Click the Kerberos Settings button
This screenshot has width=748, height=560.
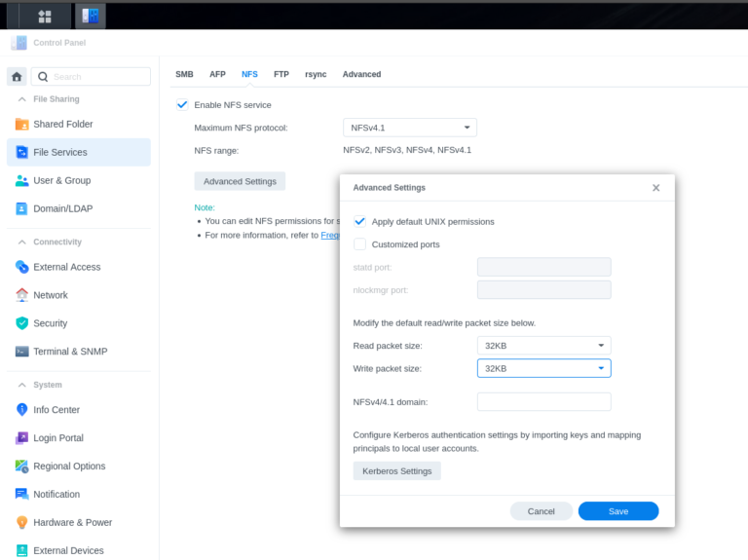point(396,471)
